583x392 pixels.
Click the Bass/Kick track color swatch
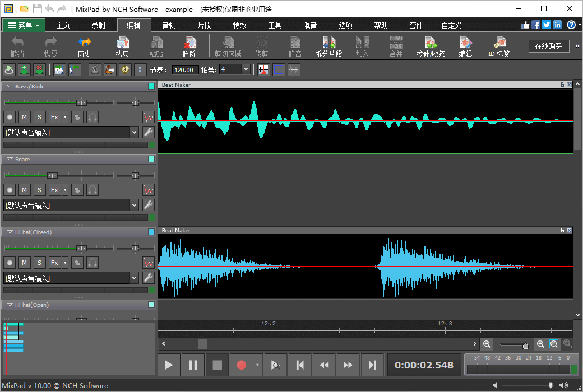pyautogui.click(x=151, y=86)
